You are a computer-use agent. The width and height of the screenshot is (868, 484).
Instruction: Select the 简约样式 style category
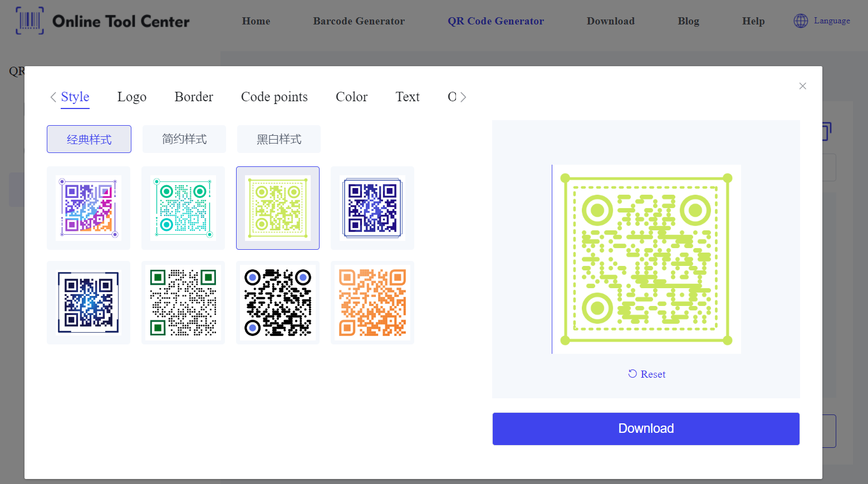click(x=184, y=139)
